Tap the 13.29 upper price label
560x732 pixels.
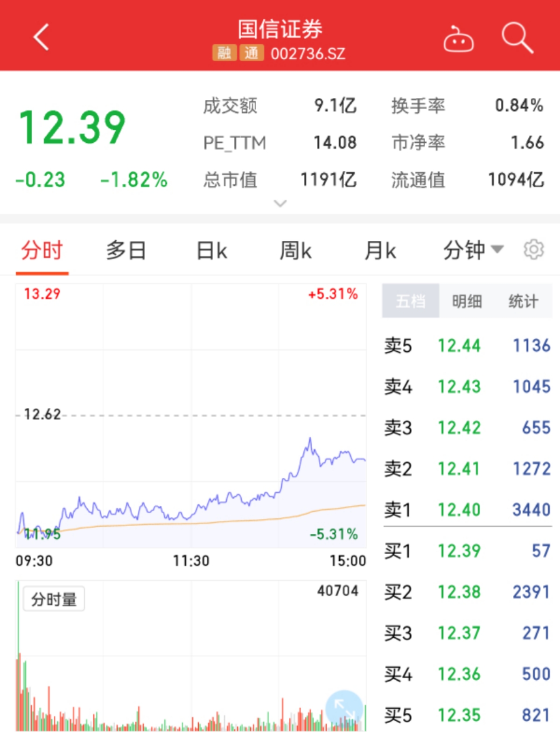click(x=42, y=294)
